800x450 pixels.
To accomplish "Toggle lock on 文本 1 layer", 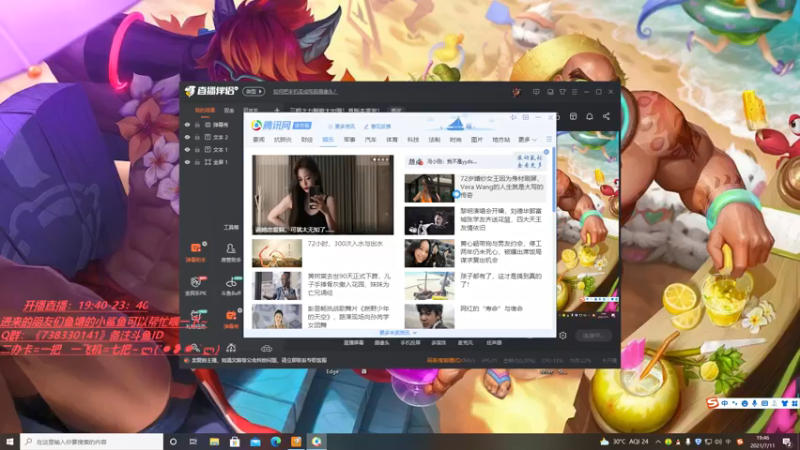I will (197, 149).
